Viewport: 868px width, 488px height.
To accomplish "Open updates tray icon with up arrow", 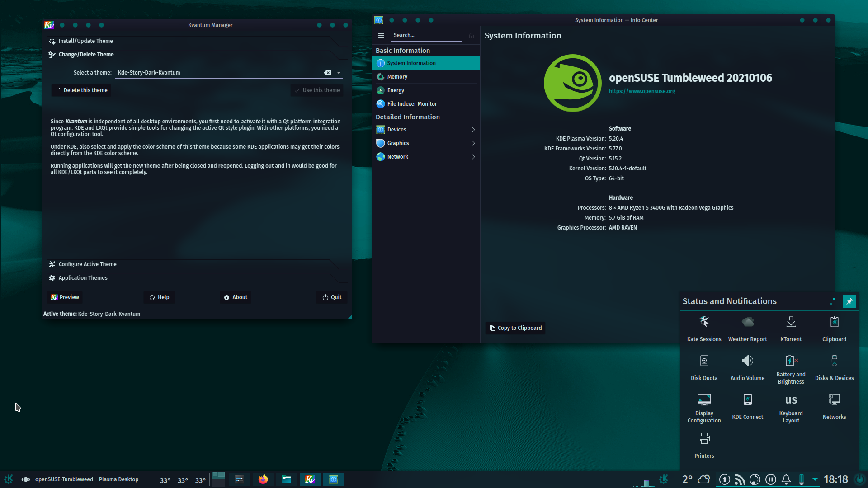I will click(x=724, y=479).
